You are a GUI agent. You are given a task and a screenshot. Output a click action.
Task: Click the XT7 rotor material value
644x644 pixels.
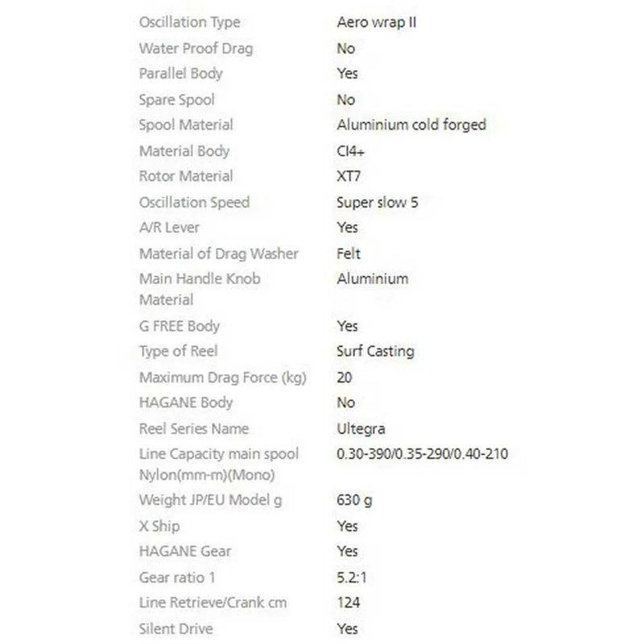coord(349,176)
